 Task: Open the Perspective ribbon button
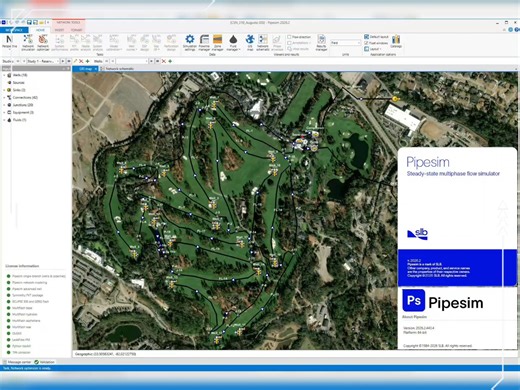click(x=9, y=43)
